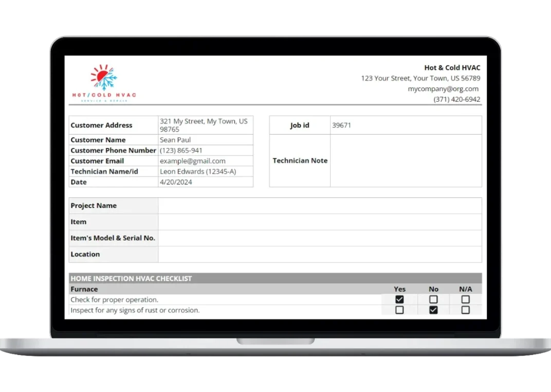Mark N/A for 'Check for proper operation'

(465, 300)
